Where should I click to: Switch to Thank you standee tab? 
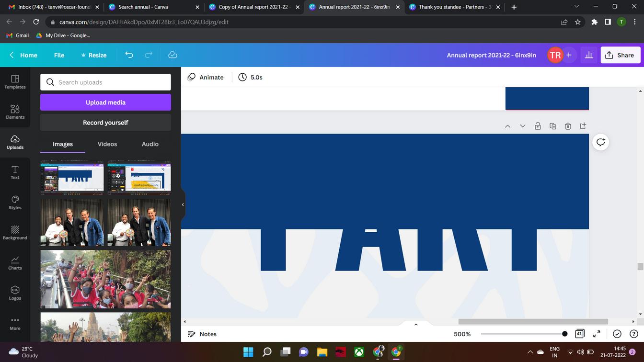click(x=455, y=7)
